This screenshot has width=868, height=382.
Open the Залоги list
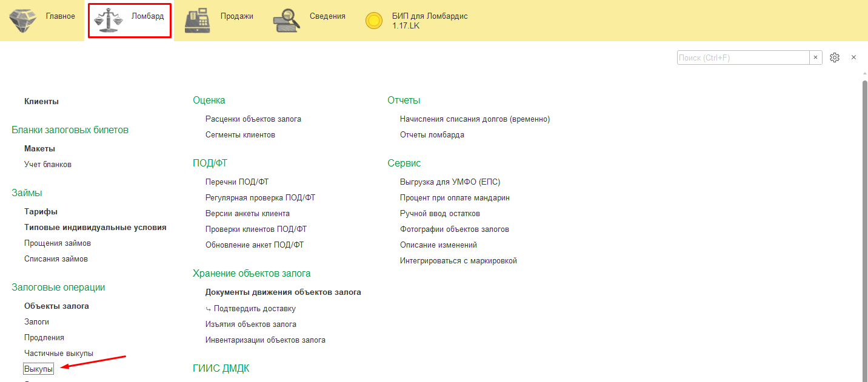36,322
